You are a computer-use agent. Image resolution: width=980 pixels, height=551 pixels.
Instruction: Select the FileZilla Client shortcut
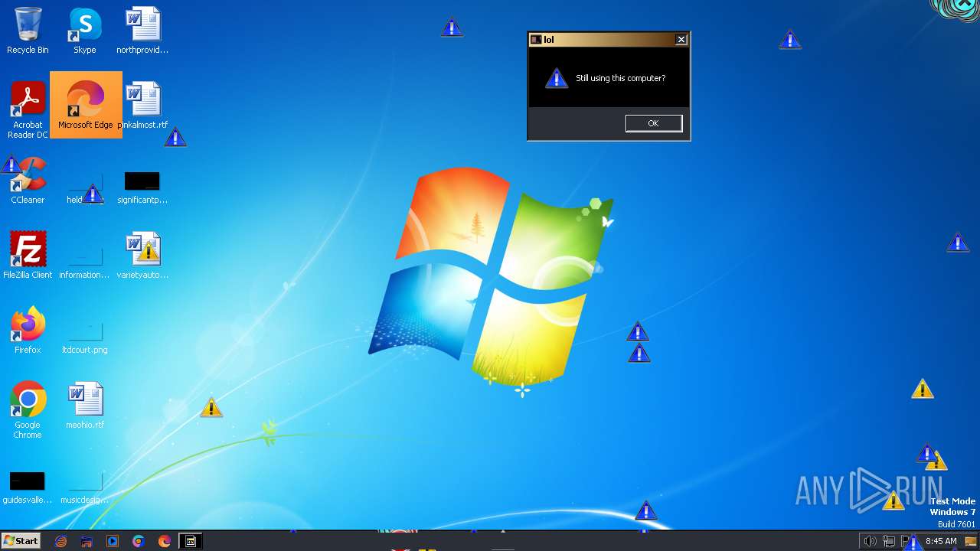tap(28, 255)
